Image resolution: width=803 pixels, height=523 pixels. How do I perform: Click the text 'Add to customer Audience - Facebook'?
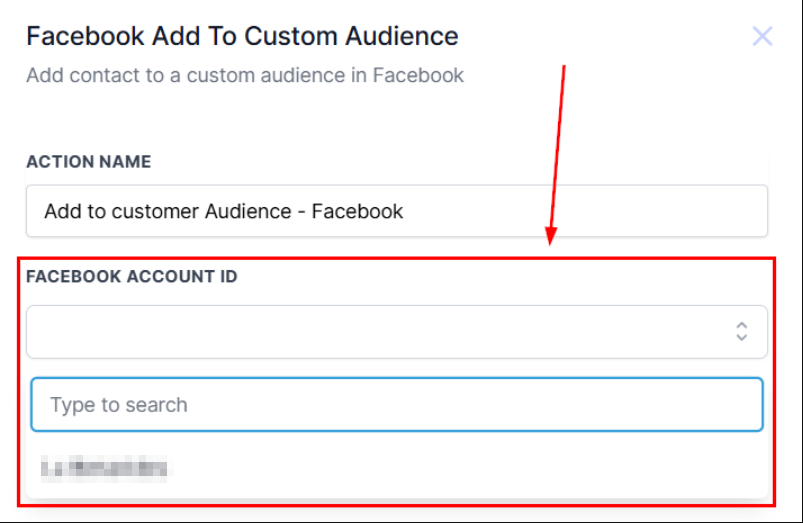pyautogui.click(x=223, y=211)
